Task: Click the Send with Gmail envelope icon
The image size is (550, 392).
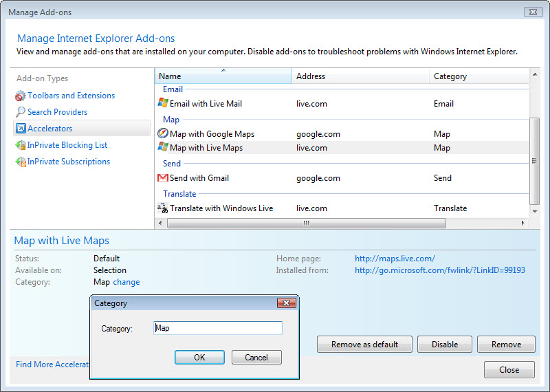Action: tap(163, 178)
